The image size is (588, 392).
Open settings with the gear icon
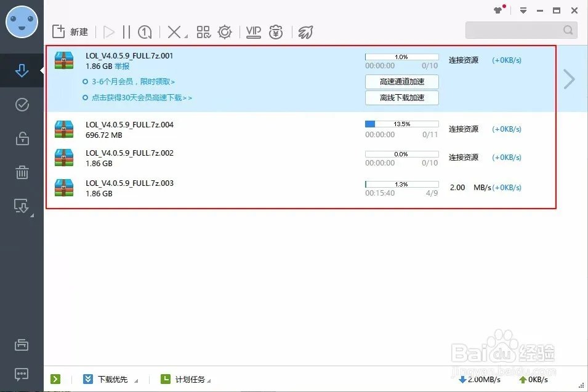tap(225, 32)
